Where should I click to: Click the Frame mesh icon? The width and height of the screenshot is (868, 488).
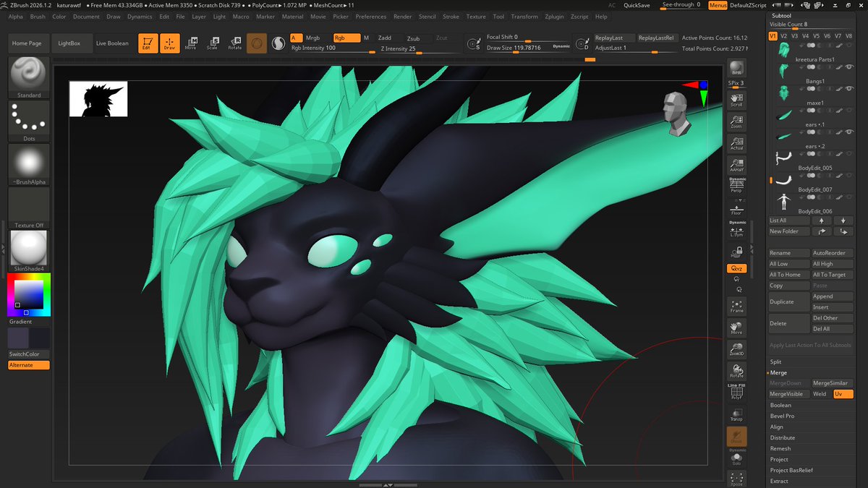736,305
